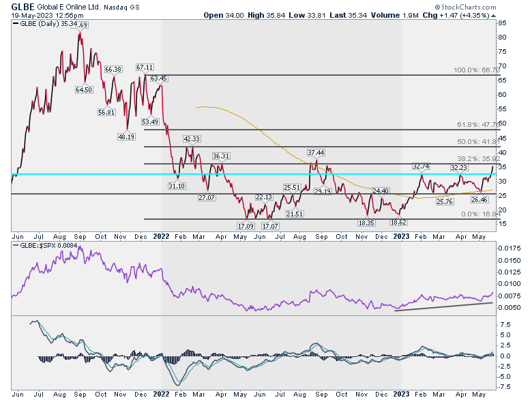
Task: Click the 64.50 trough price label
Action: tap(84, 89)
